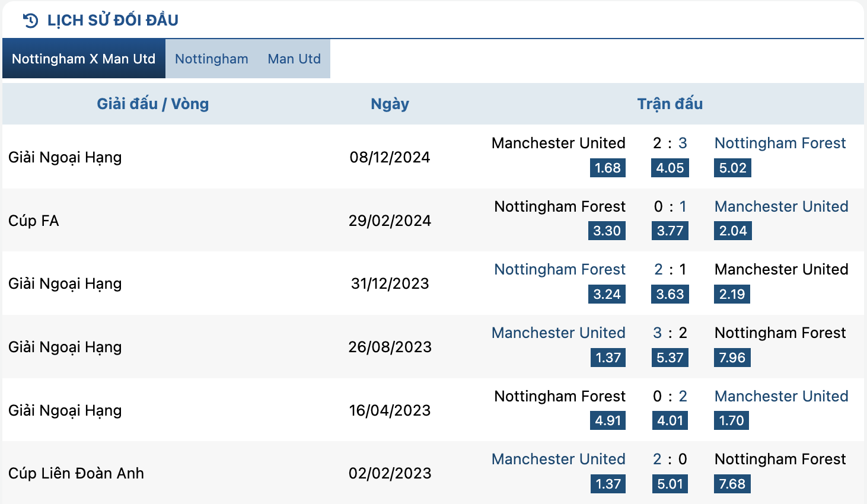Click Nottingham Forest link in 08/12/2024 match
Viewport: 867px width, 504px height.
(x=780, y=143)
